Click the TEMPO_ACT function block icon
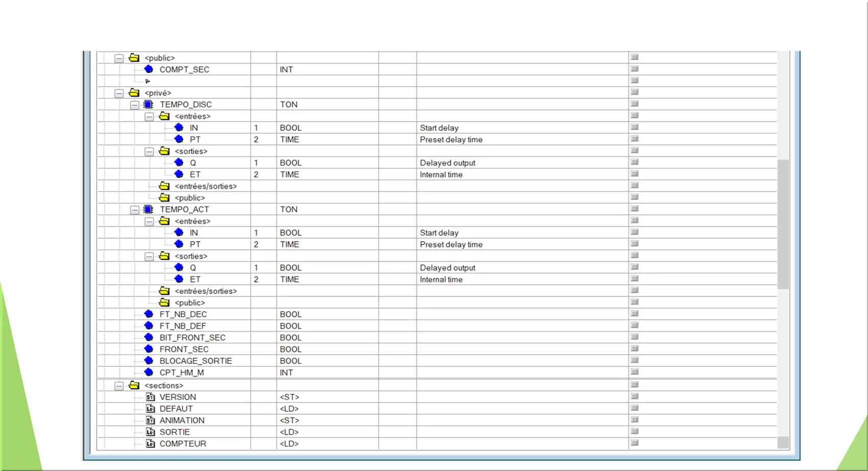This screenshot has width=868, height=471. [x=148, y=209]
